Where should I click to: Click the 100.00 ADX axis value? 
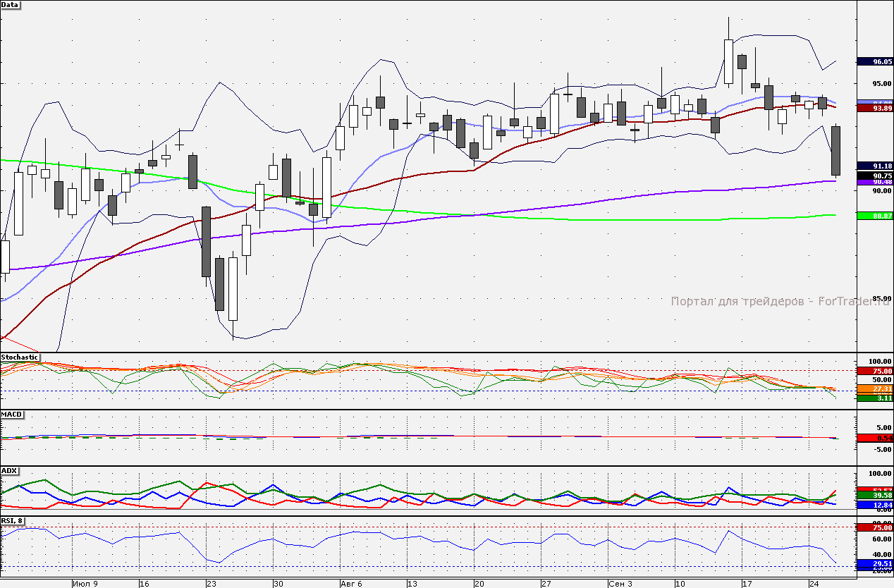tap(880, 474)
